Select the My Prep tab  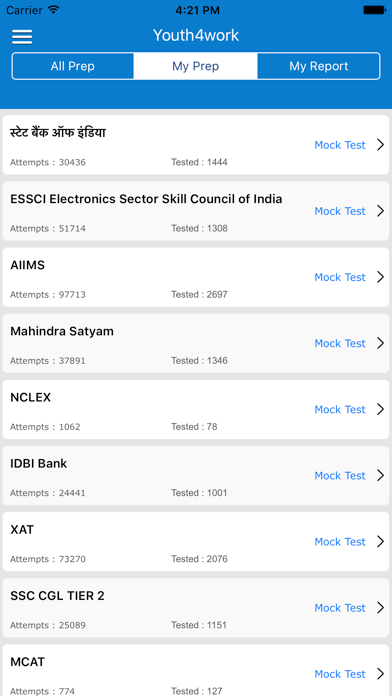pos(195,66)
